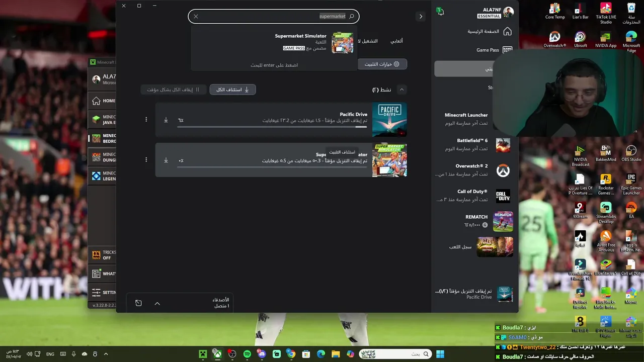Open What's New in Minecraft Launcher
The image size is (644, 362).
pos(103,274)
